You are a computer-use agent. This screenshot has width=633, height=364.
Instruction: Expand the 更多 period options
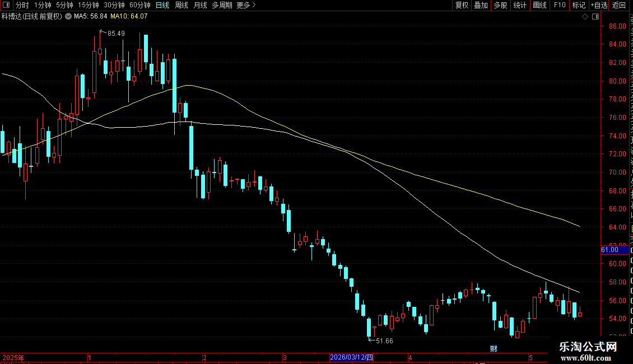coord(246,5)
